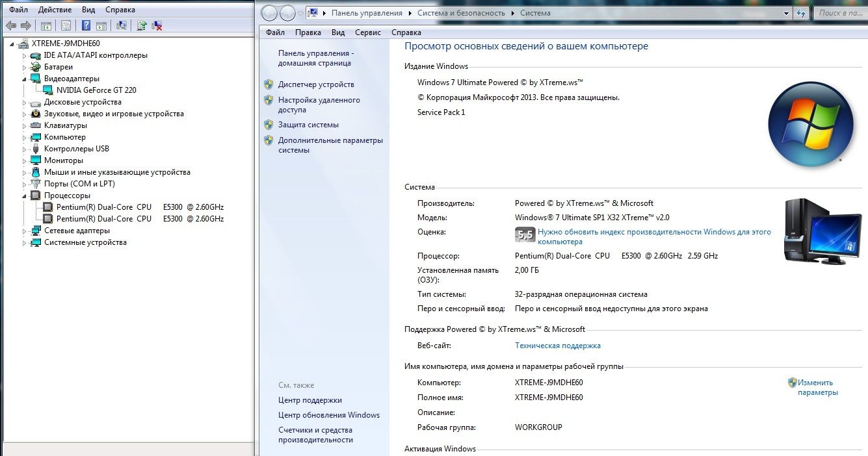Image resolution: width=868 pixels, height=456 pixels.
Task: Click the update driver software toolbar icon
Action: pos(141,25)
